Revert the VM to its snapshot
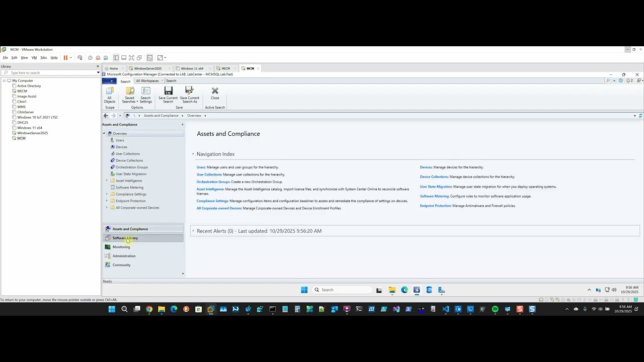Screen dimensions: 644x362 click(x=98, y=58)
